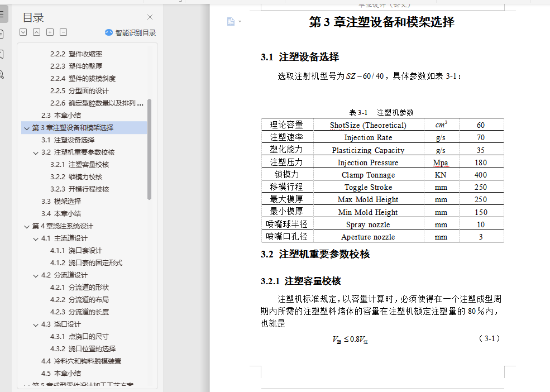This screenshot has width=550, height=392.
Task: Click table cell ShotSize (Theoretical)
Action: pyautogui.click(x=369, y=125)
